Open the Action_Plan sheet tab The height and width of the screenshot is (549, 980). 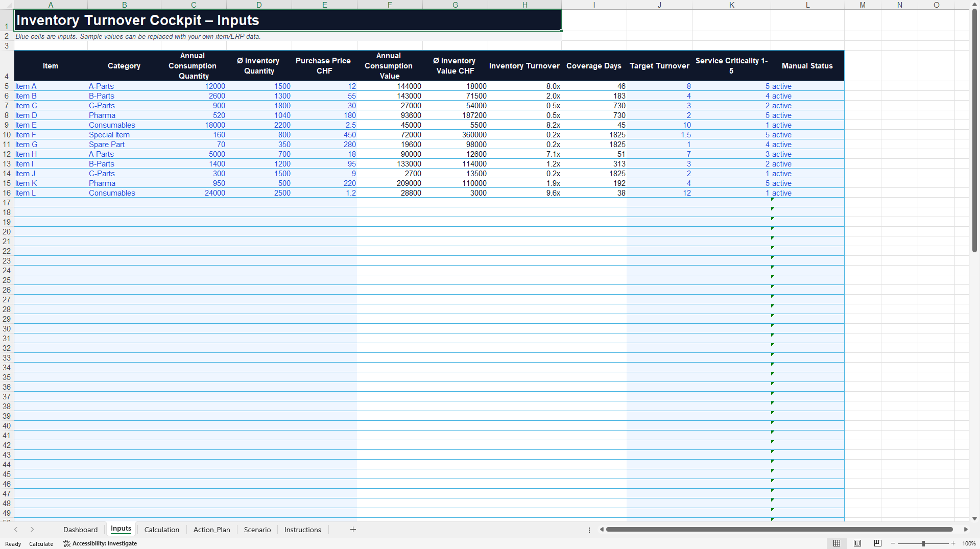(x=212, y=530)
